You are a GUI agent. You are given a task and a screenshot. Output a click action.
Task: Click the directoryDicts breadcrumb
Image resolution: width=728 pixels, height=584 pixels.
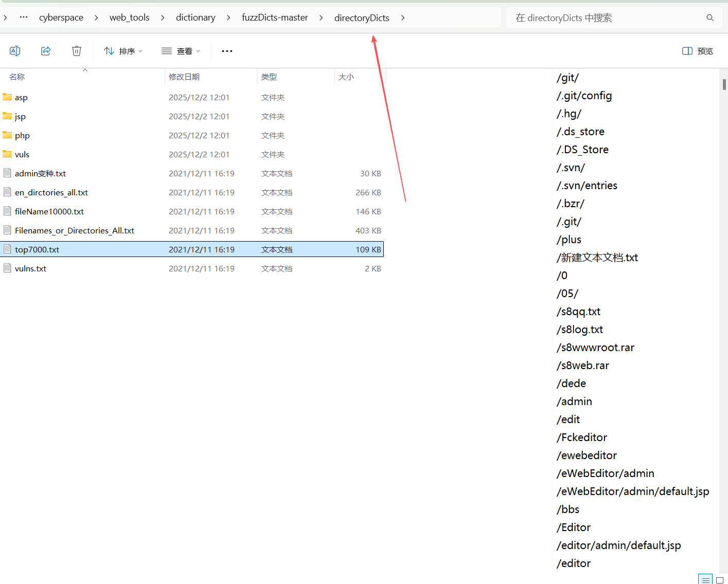(x=362, y=17)
